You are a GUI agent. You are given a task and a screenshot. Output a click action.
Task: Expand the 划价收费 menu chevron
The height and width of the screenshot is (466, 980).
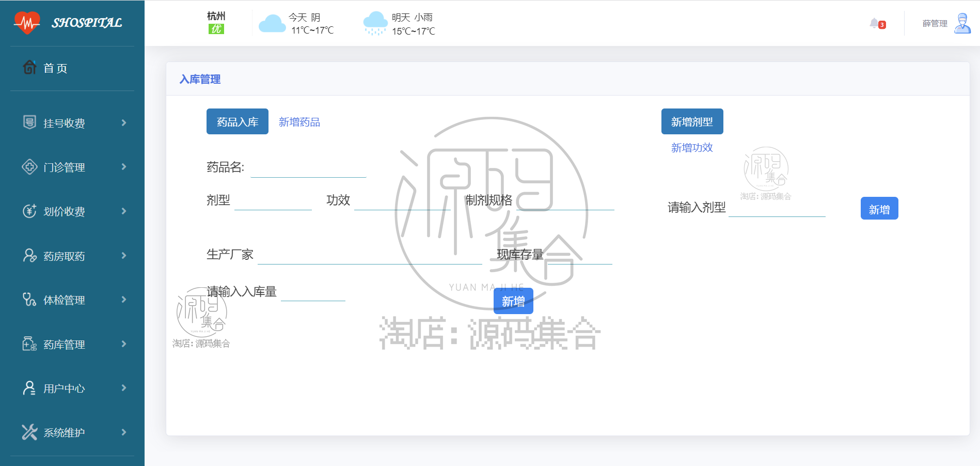pos(124,211)
